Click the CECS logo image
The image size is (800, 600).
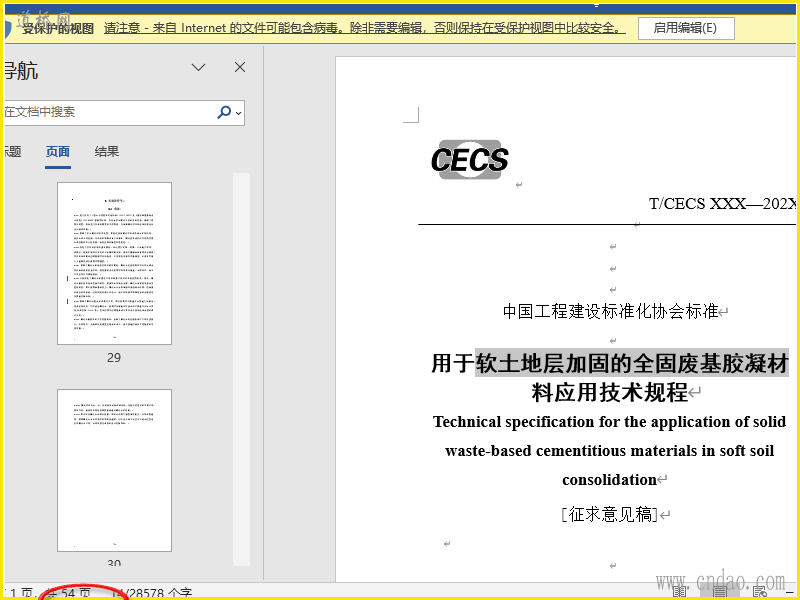pos(470,160)
